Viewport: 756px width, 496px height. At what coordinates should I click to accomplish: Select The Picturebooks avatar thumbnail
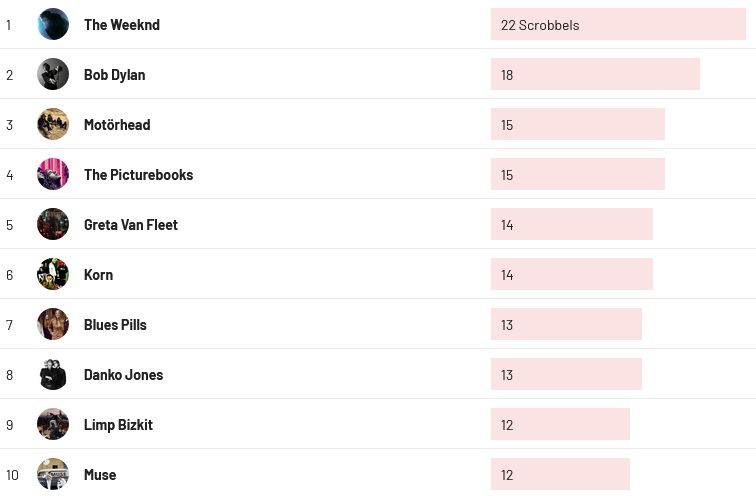pos(53,174)
